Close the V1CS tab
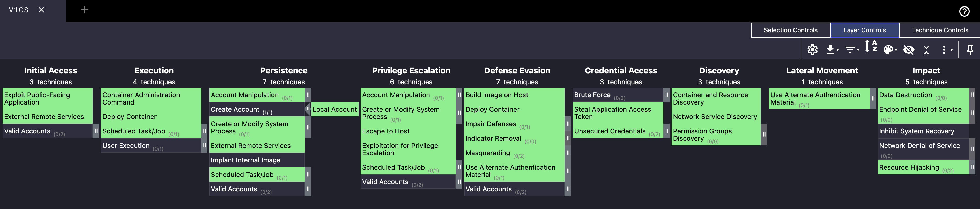 41,10
